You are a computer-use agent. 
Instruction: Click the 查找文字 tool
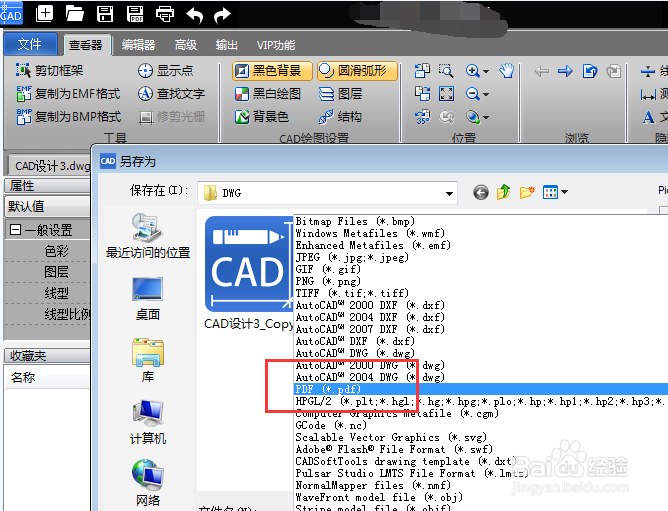[171, 94]
